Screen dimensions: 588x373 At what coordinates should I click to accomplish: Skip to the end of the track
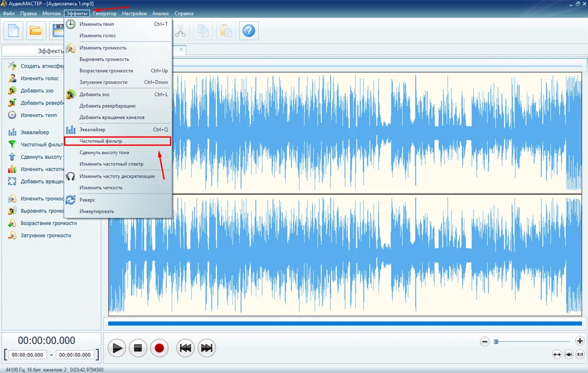[x=206, y=348]
